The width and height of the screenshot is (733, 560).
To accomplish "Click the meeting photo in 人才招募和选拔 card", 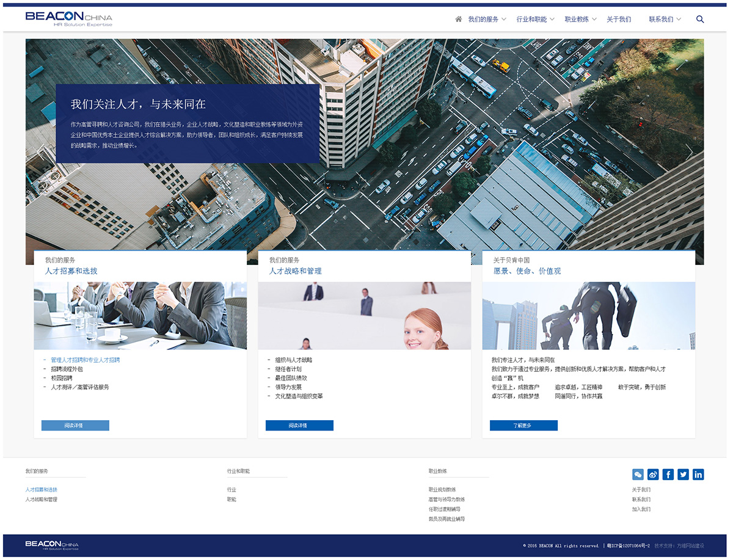I will pyautogui.click(x=140, y=316).
